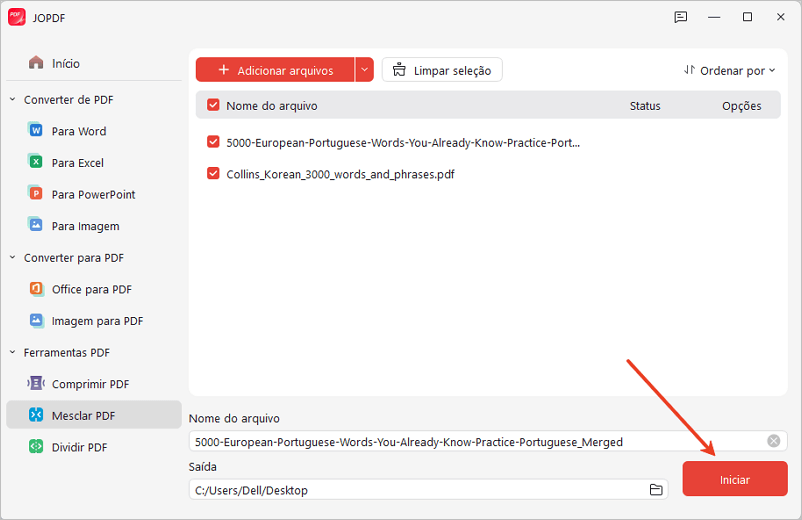Click the Para Excel icon

pos(35,162)
